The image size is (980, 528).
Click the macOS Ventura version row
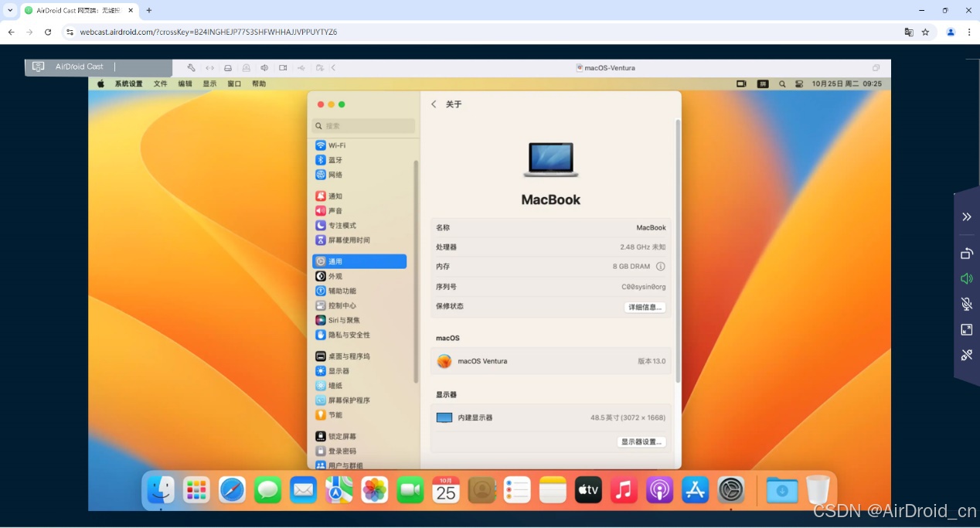click(550, 361)
